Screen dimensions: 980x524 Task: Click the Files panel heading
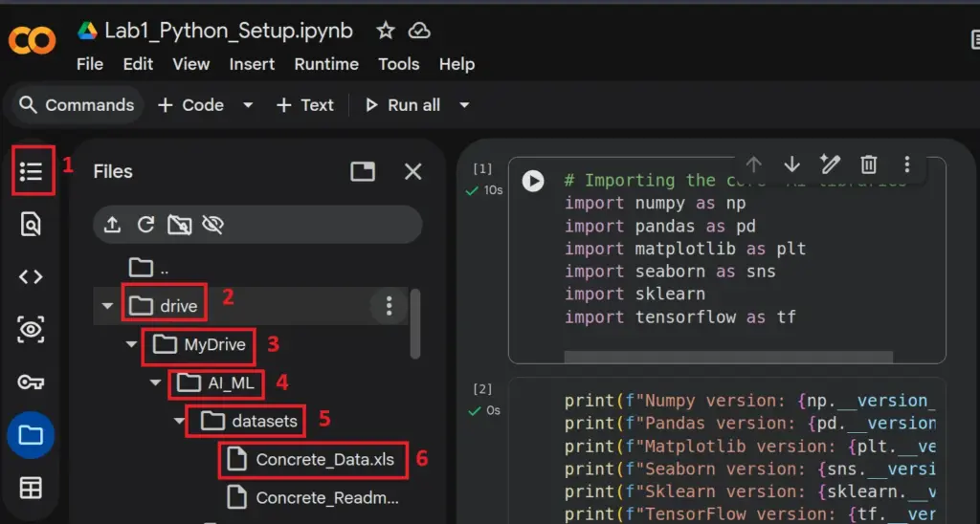[113, 171]
